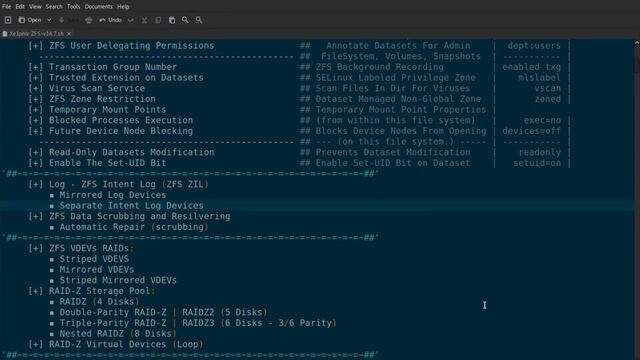Undo the last action
Screen dimensions: 640x360
pos(111,20)
